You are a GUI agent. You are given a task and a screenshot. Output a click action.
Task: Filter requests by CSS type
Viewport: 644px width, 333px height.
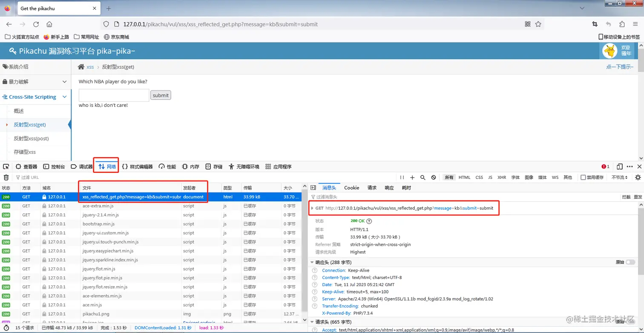[479, 178]
